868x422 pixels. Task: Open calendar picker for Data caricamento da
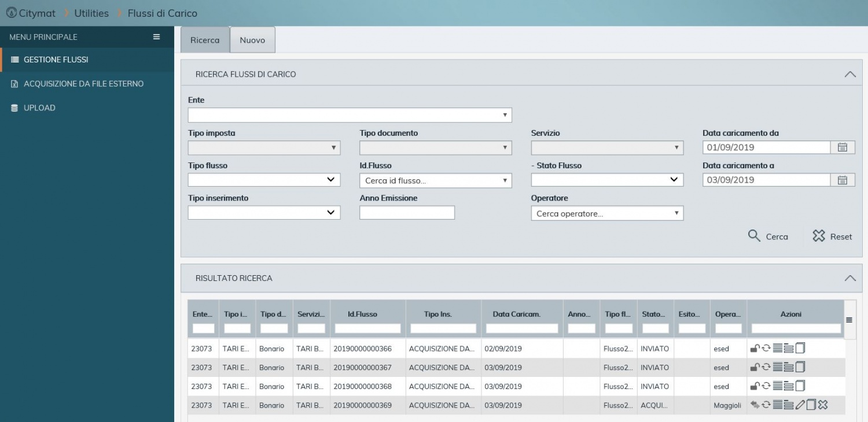point(843,147)
